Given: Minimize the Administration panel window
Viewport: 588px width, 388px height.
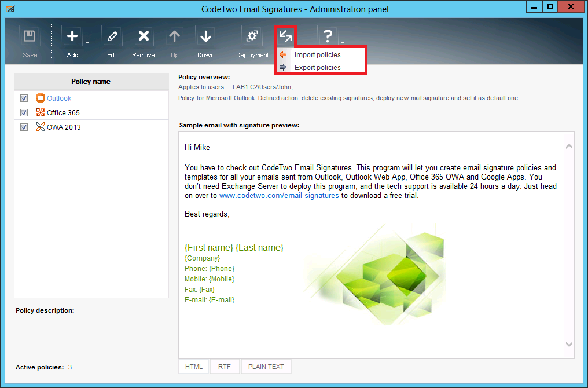Looking at the screenshot, I should pos(534,7).
